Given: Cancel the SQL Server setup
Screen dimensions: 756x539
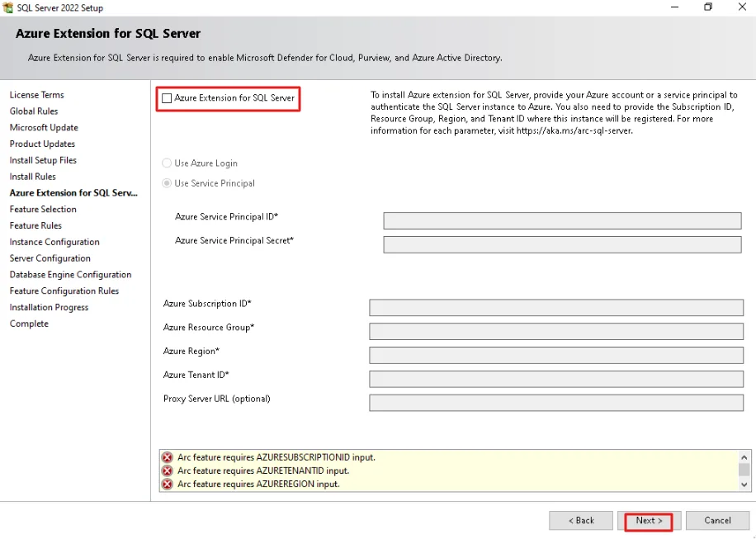Looking at the screenshot, I should tap(717, 521).
